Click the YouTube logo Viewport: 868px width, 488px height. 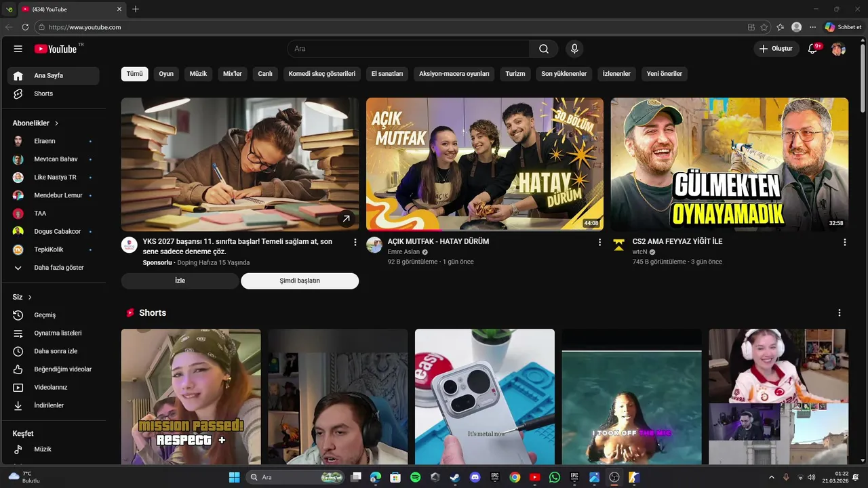56,49
